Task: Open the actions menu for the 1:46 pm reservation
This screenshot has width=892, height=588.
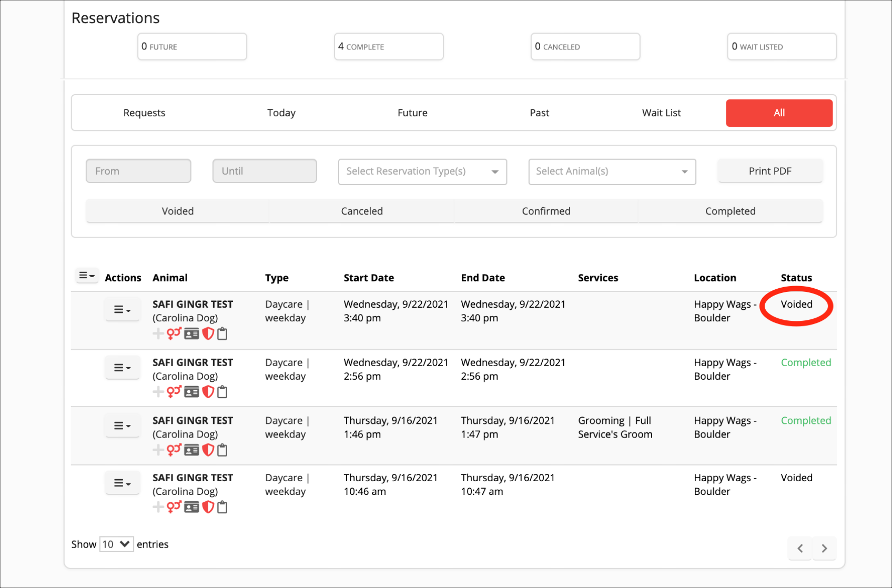Action: click(122, 425)
